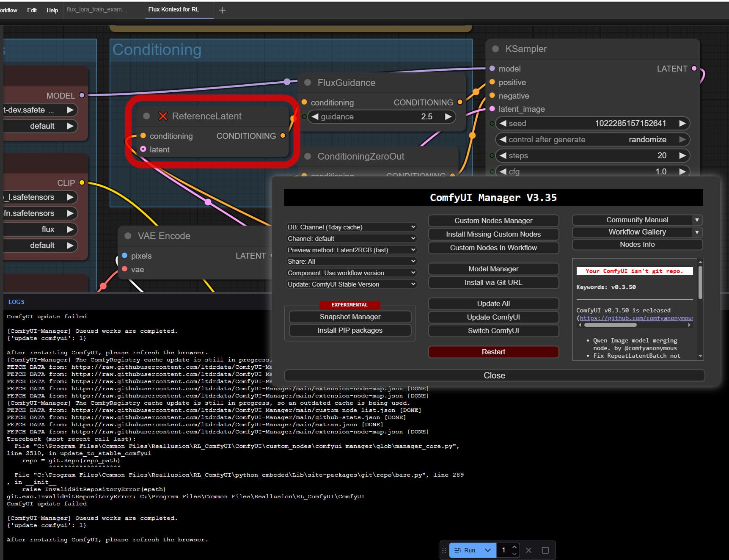Click Switch ComfyUI button
This screenshot has height=560, width=729.
click(x=493, y=331)
